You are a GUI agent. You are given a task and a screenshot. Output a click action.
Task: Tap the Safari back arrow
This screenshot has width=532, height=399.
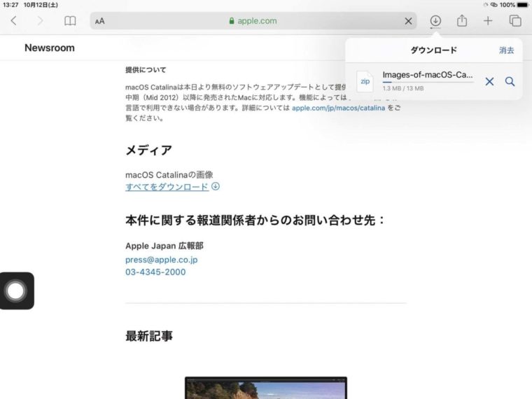(13, 21)
